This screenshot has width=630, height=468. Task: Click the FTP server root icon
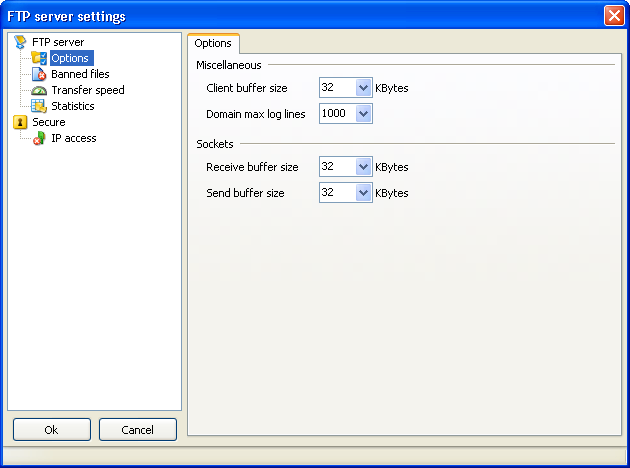(x=20, y=42)
